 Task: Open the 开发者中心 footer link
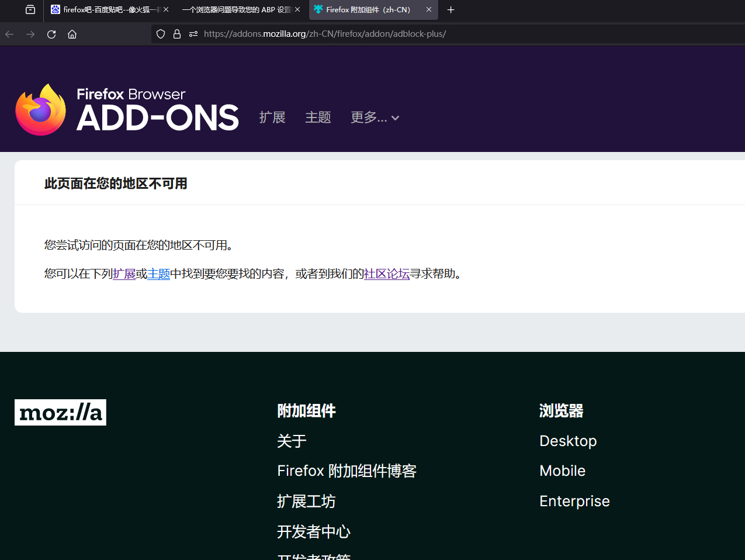pyautogui.click(x=314, y=532)
